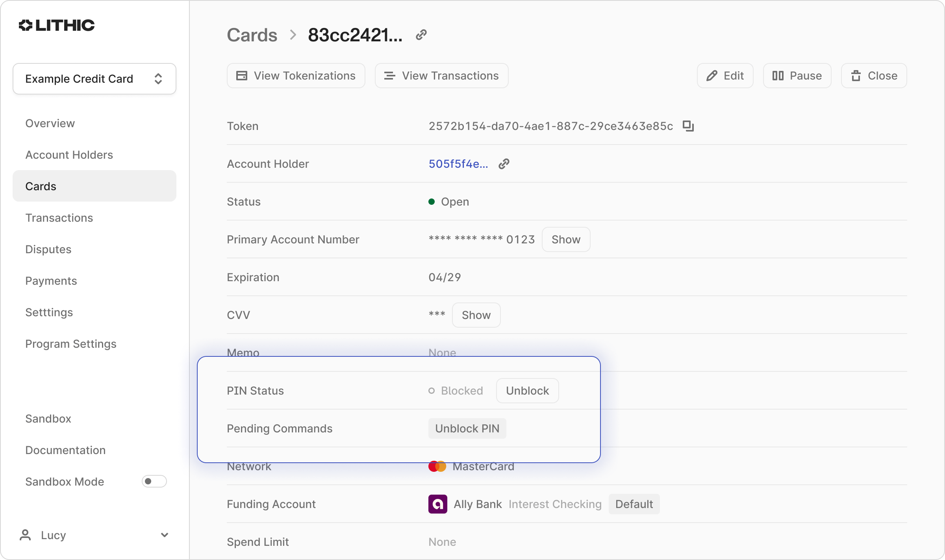This screenshot has width=945, height=560.
Task: Show the Primary Account Number
Action: tap(565, 239)
